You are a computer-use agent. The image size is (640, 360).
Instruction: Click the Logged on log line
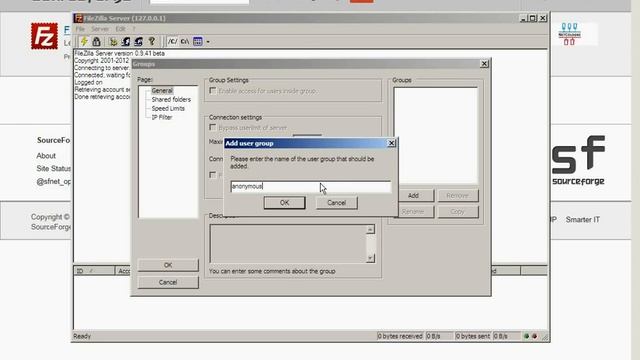click(x=89, y=82)
